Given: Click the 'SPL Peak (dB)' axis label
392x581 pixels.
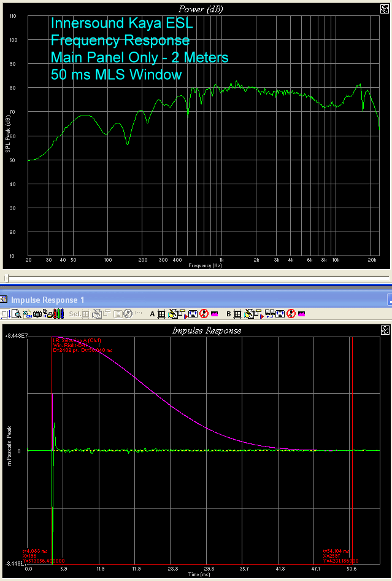Looking at the screenshot, I should point(8,134).
